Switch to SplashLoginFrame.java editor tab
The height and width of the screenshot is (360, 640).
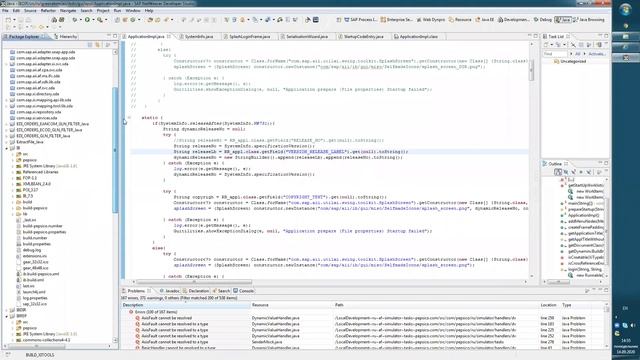[x=247, y=37]
